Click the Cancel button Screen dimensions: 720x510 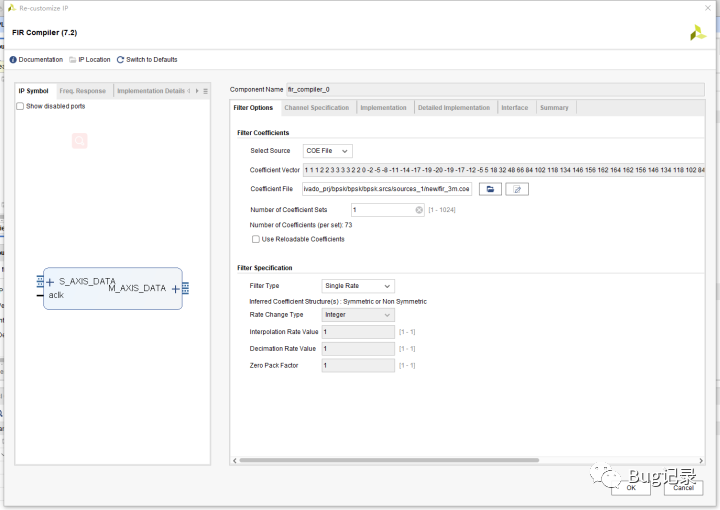(683, 488)
